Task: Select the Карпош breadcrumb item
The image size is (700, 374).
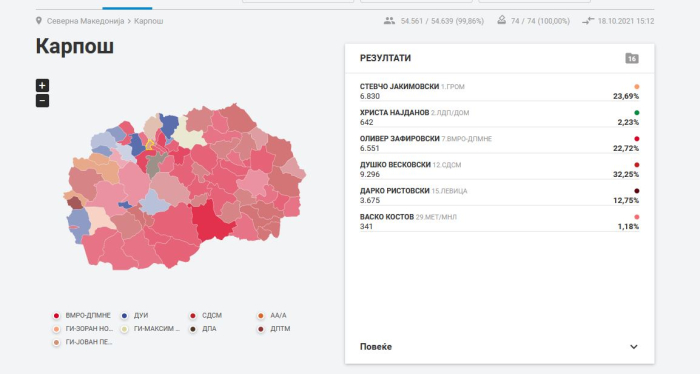Action: (149, 21)
